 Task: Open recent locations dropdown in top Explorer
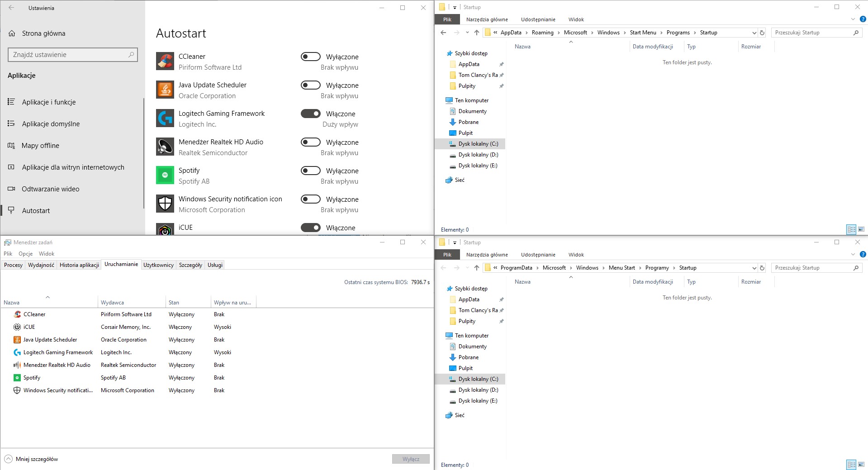point(467,33)
